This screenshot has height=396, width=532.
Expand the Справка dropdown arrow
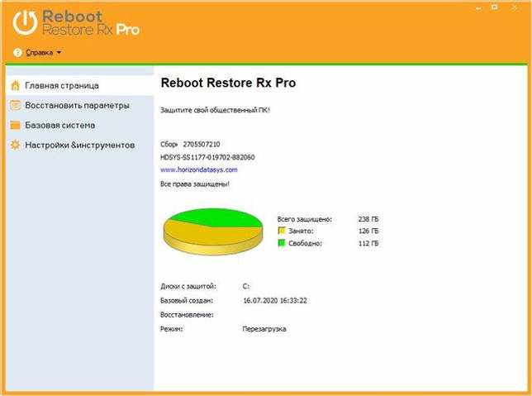click(59, 53)
